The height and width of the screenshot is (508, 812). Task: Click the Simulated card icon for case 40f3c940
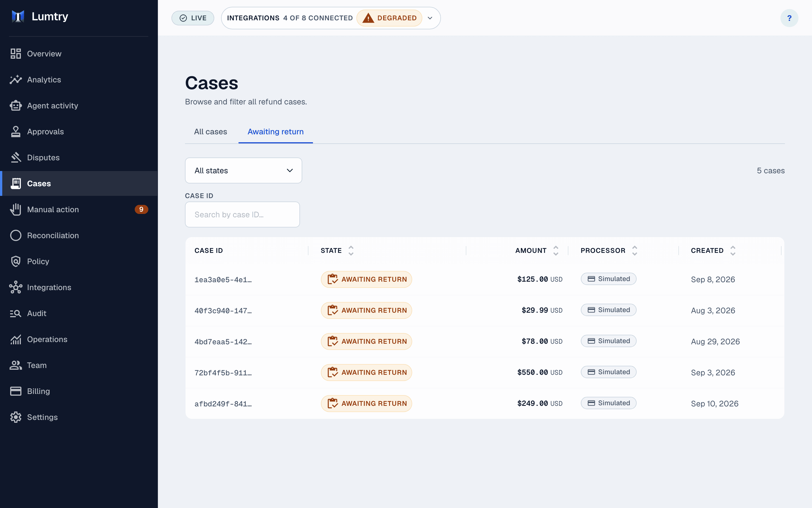coord(591,310)
